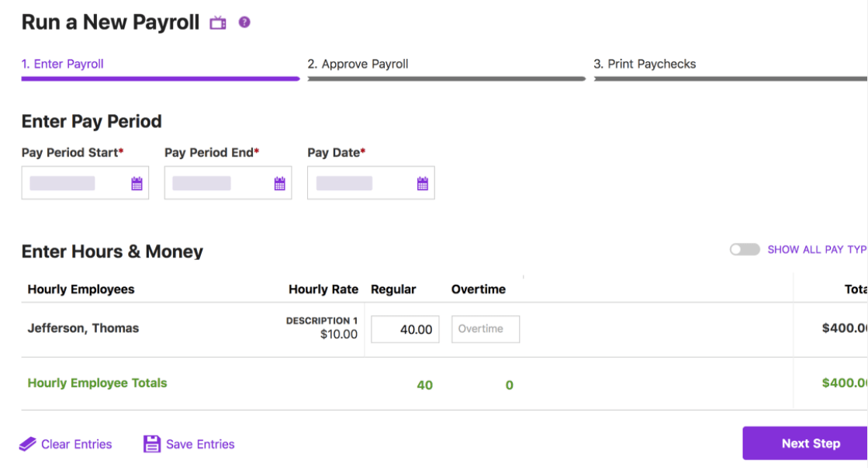Click the Next Step button
The image size is (868, 468).
click(x=811, y=443)
